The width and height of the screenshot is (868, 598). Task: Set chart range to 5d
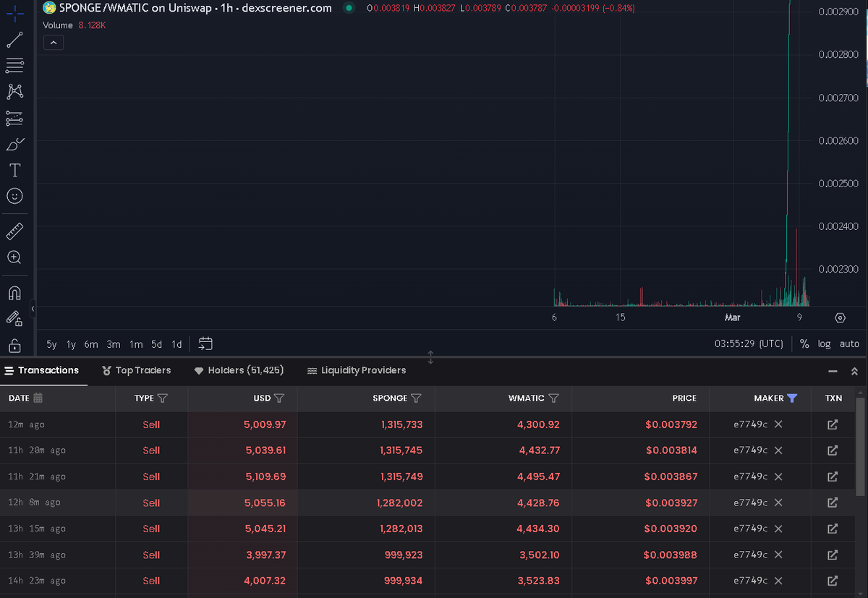click(157, 344)
